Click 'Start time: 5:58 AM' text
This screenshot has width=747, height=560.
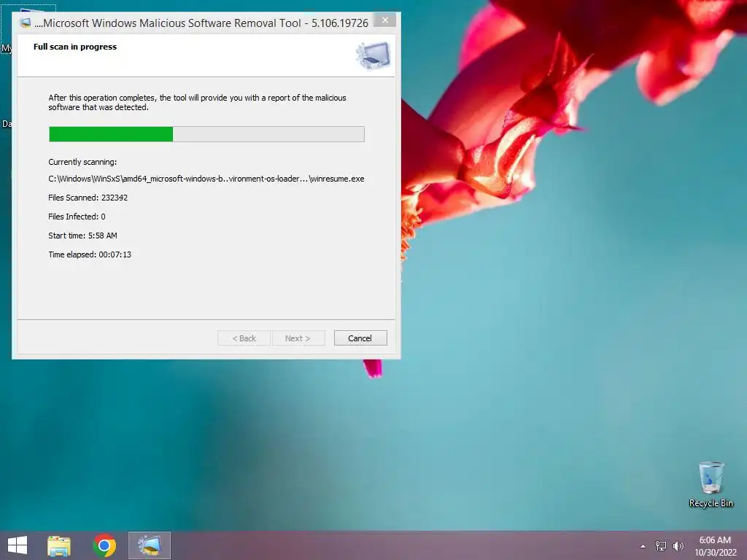point(82,236)
